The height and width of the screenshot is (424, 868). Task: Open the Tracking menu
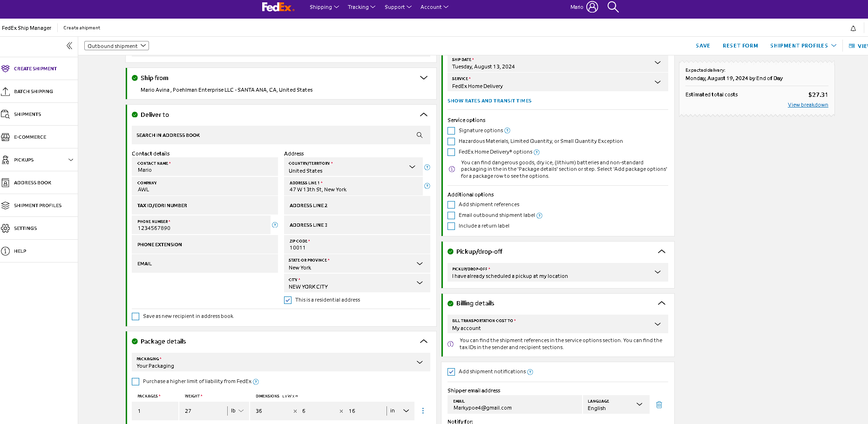[x=361, y=7]
